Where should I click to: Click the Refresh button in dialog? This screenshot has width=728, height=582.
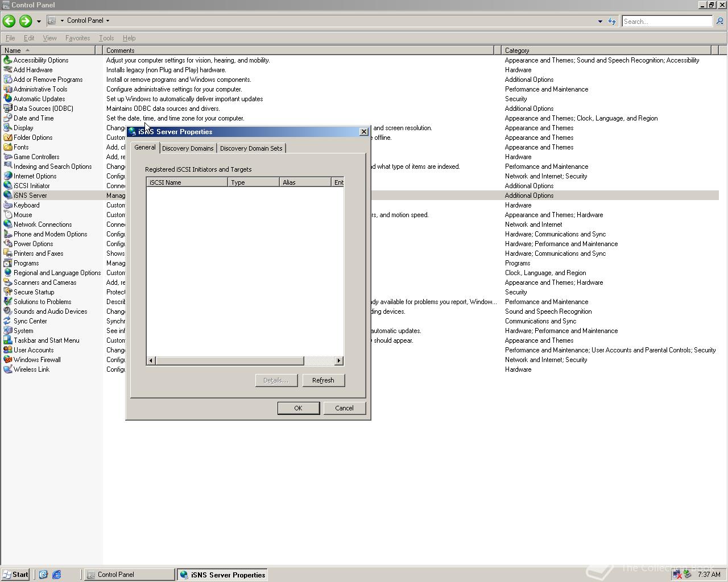click(x=323, y=380)
